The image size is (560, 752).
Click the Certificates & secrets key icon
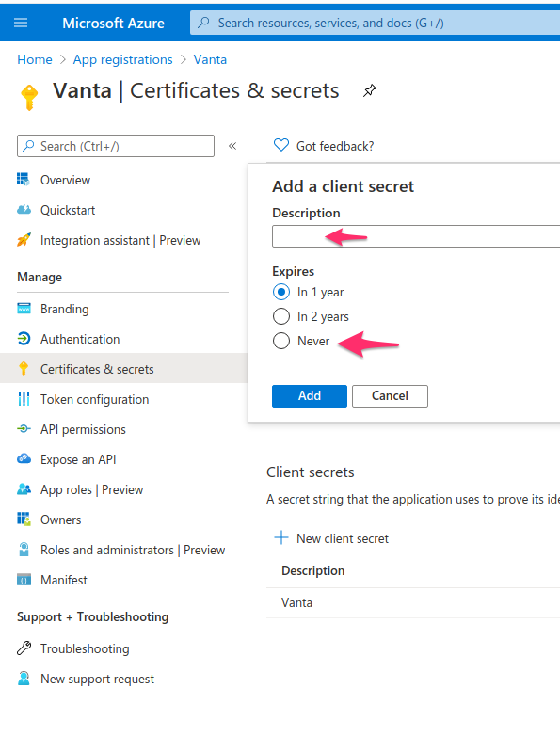24,368
